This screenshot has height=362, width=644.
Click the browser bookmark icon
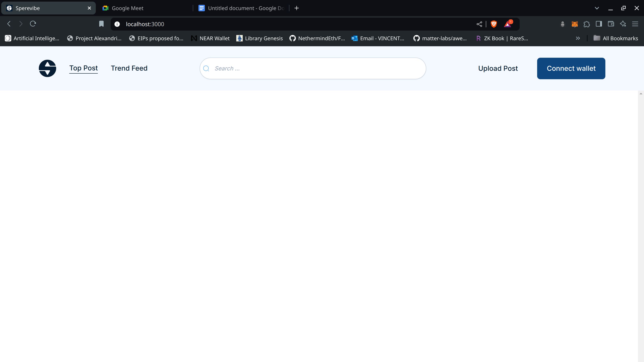(x=101, y=24)
